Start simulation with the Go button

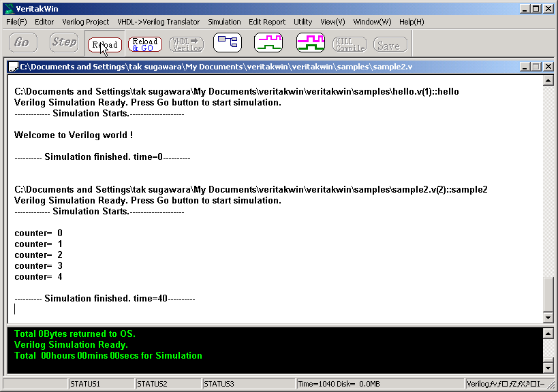(x=23, y=43)
